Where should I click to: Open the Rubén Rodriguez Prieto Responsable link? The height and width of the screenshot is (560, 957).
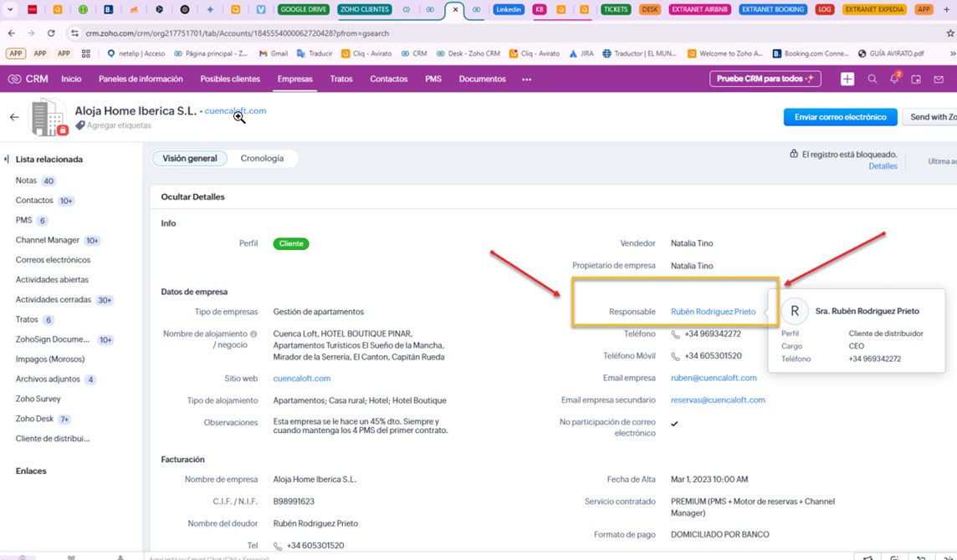713,312
